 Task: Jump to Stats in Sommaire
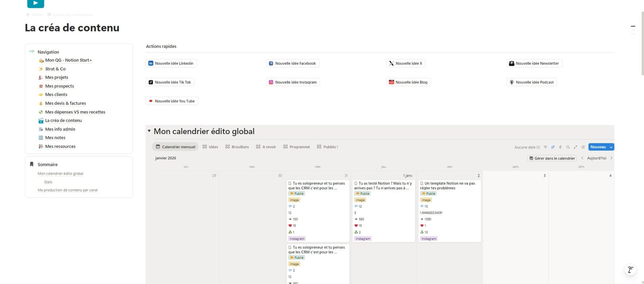[x=48, y=182]
